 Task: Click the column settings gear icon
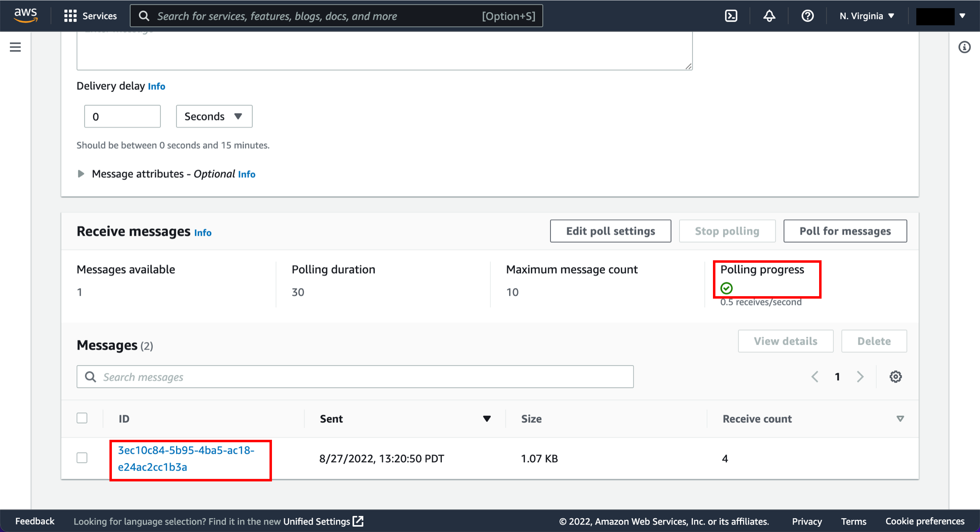pos(895,377)
